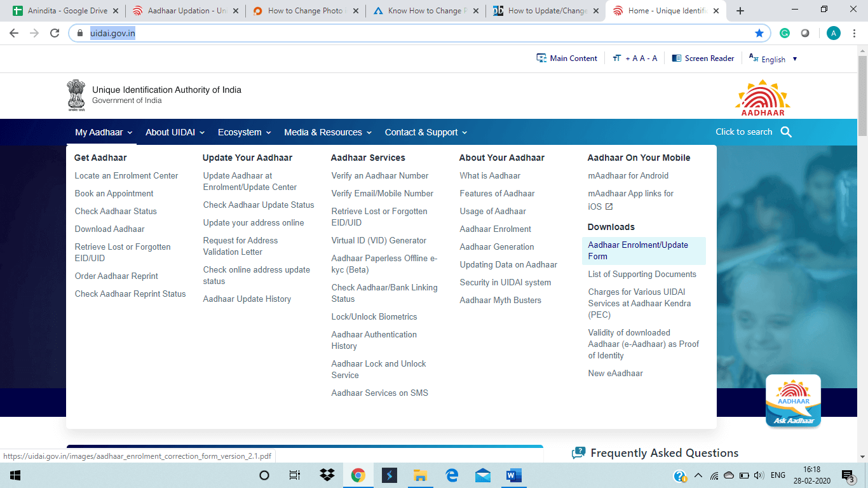Screen dimensions: 868x488
Task: Open the Contact & Support dropdown
Action: pos(426,132)
